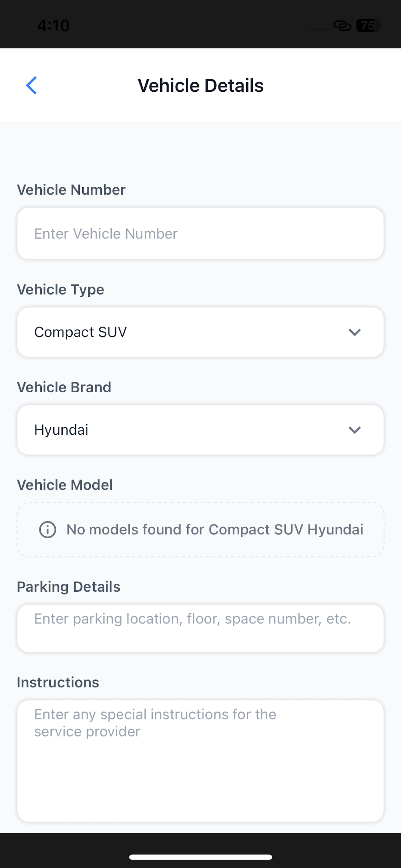The image size is (401, 868).
Task: Open the Hyundai brand dropdown
Action: point(200,430)
